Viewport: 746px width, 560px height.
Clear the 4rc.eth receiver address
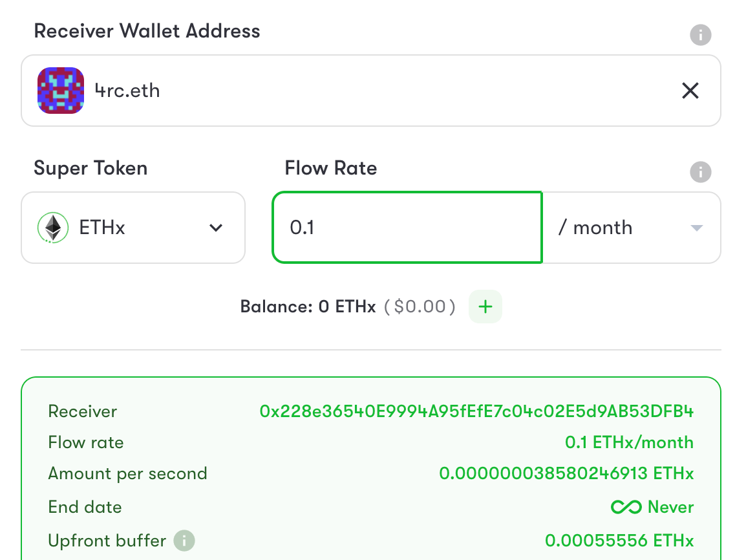click(690, 91)
